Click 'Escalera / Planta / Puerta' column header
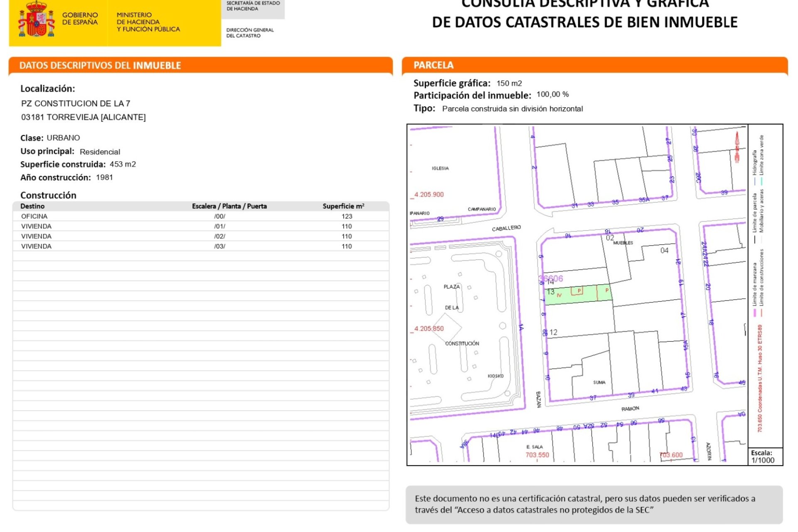The image size is (798, 532). [229, 206]
